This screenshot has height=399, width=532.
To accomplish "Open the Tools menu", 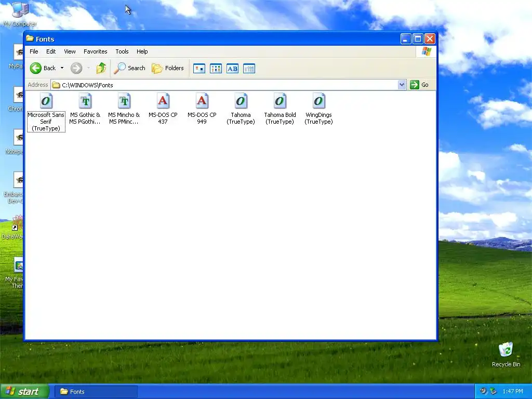I will 122,51.
